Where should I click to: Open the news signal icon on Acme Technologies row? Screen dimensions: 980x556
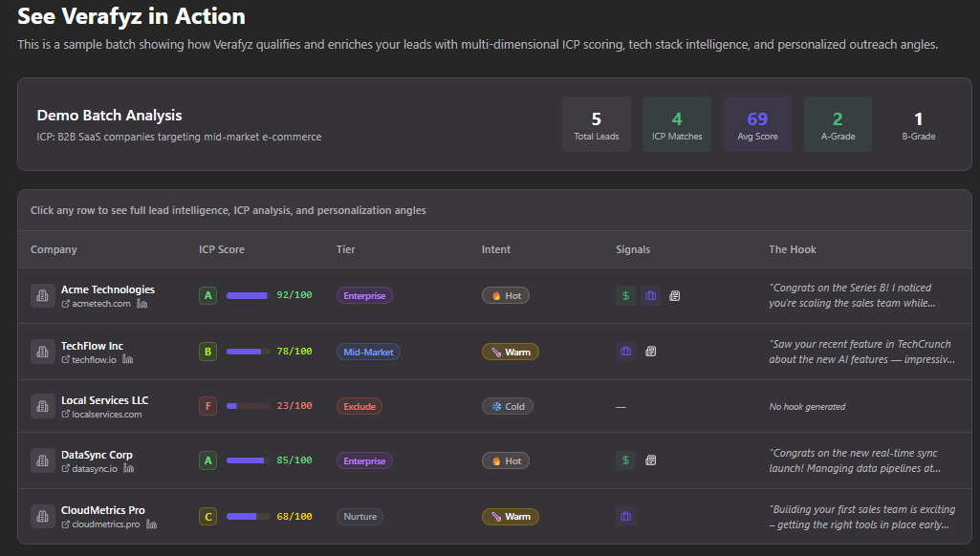click(x=675, y=295)
